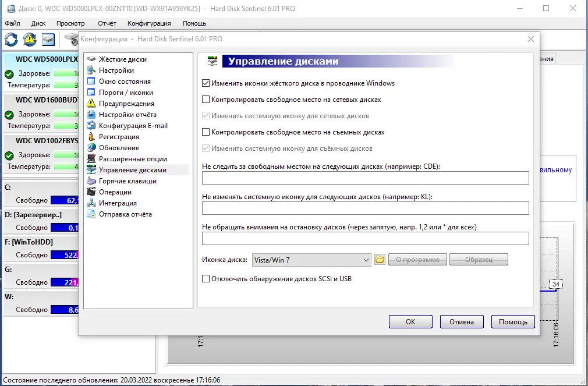Enable Контролировать свободное место на сетевых дисках
This screenshot has height=386, width=588.
click(206, 100)
